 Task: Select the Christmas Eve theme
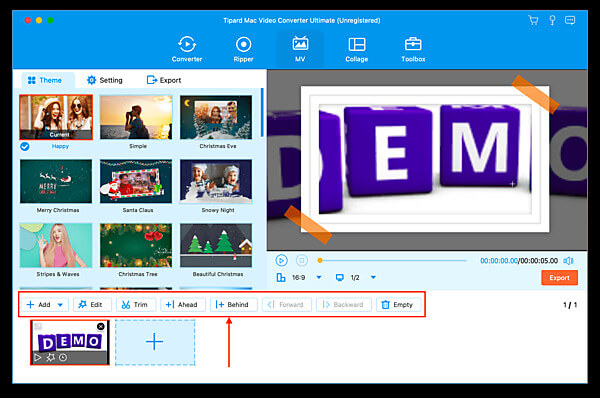216,117
